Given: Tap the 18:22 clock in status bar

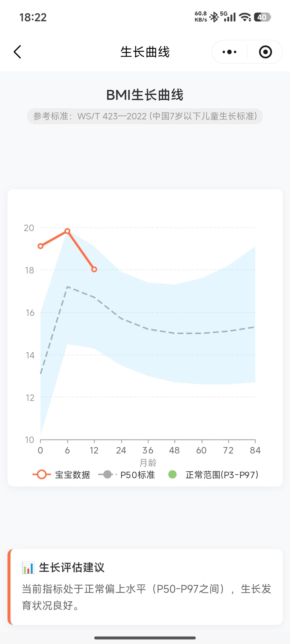Looking at the screenshot, I should pyautogui.click(x=33, y=17).
